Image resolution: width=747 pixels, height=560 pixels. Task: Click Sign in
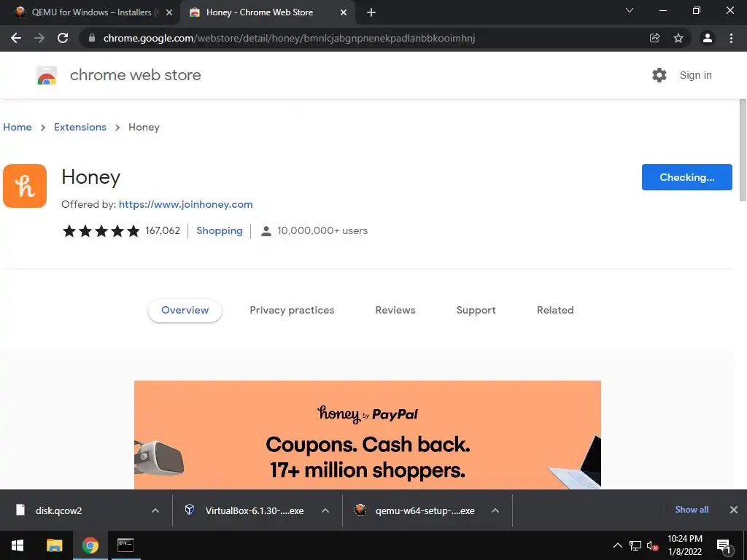pyautogui.click(x=695, y=75)
